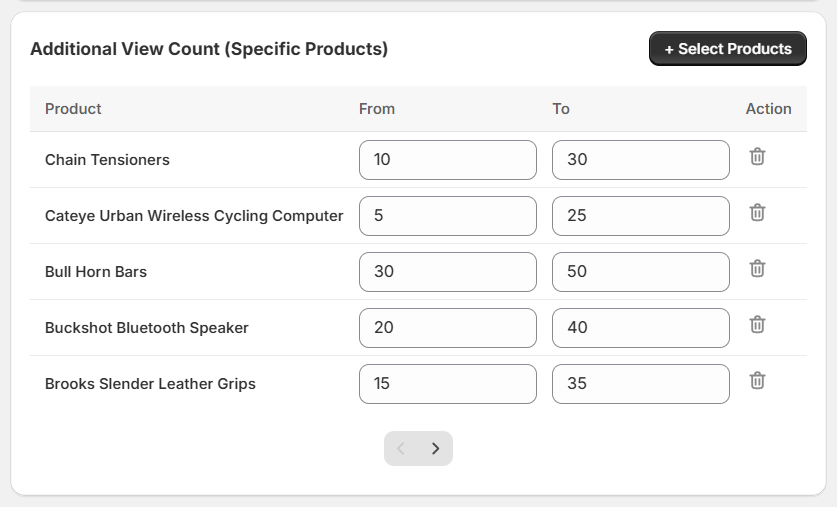Edit Buckshot Bluetooth Speaker To value
Image resolution: width=837 pixels, height=507 pixels.
pyautogui.click(x=640, y=328)
